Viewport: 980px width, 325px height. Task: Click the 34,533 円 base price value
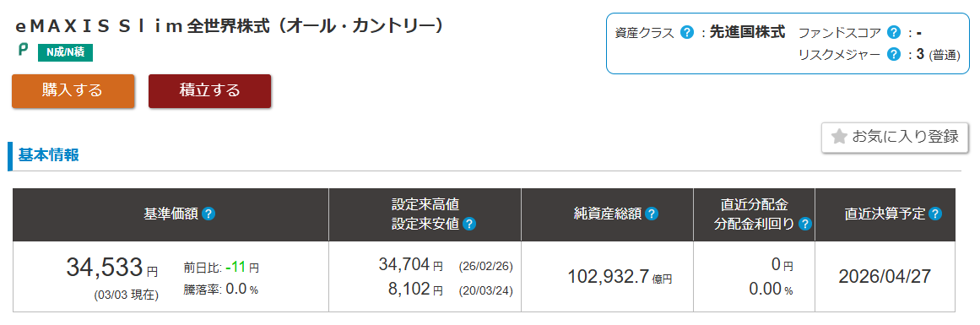click(112, 268)
